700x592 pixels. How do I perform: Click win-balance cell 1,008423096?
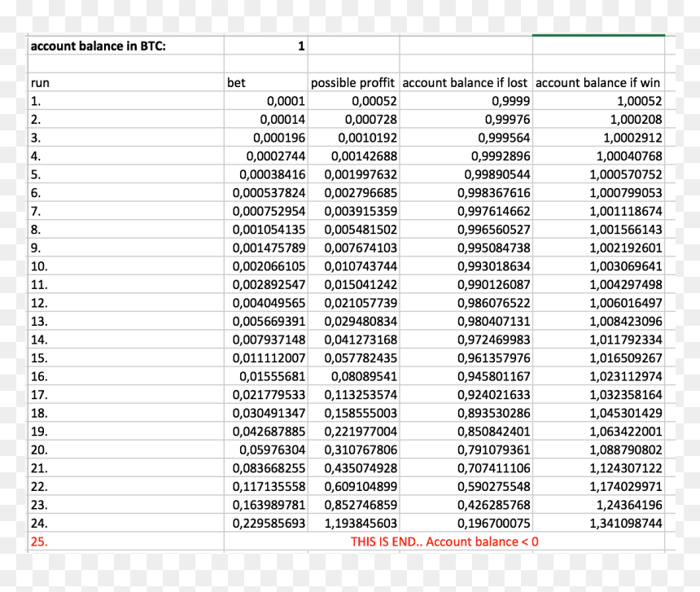(x=598, y=321)
